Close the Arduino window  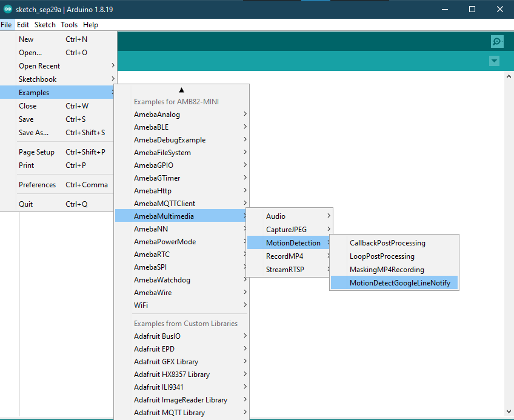(x=500, y=9)
